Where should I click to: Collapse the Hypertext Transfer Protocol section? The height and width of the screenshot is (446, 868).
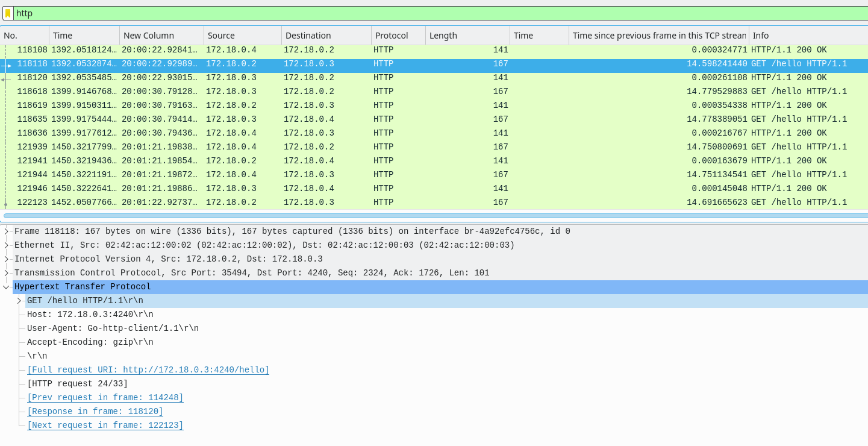click(x=6, y=286)
